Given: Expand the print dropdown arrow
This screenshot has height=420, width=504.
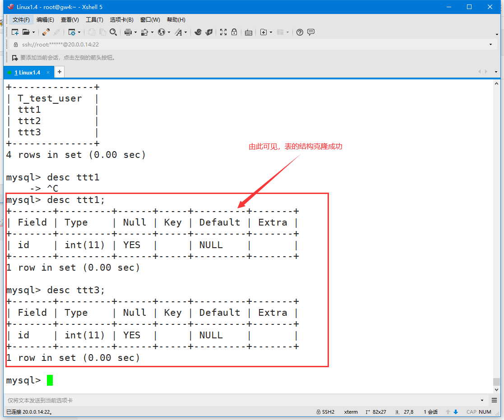Looking at the screenshot, I should (136, 32).
